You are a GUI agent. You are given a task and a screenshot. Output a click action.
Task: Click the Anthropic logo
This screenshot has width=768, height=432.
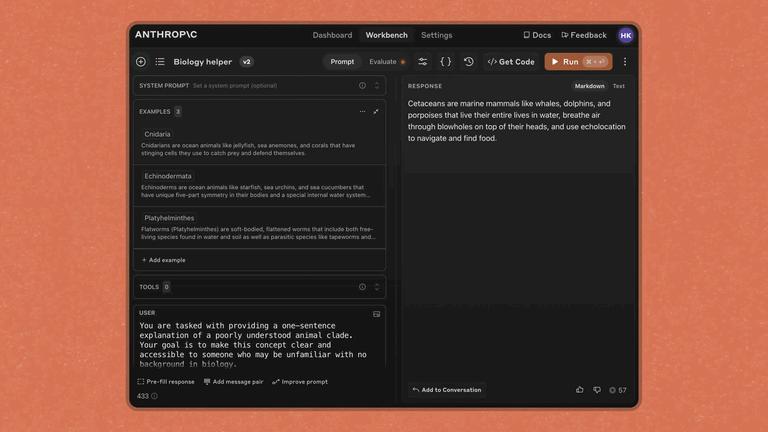[x=166, y=35]
